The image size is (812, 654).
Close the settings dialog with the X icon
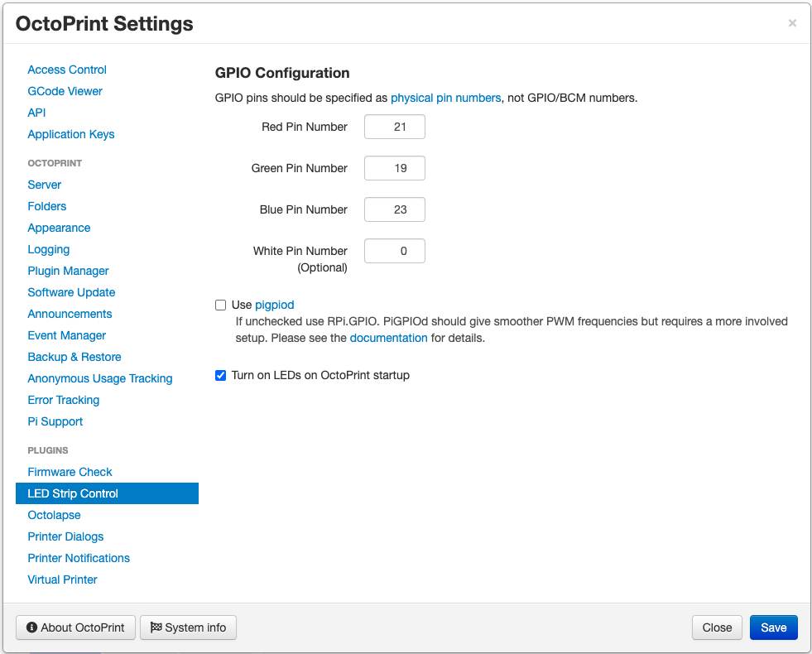pos(792,23)
